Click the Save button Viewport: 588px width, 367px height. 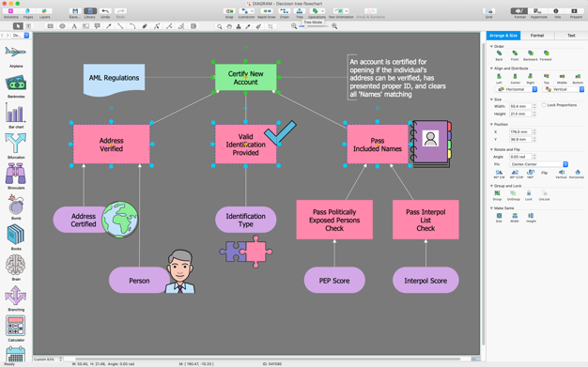pos(74,11)
